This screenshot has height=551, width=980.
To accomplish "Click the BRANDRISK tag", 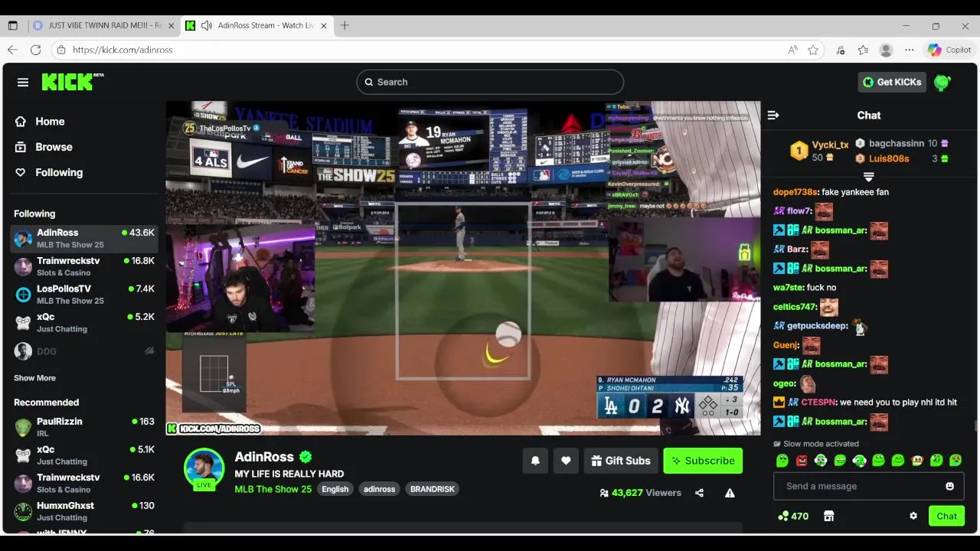I will (x=432, y=489).
